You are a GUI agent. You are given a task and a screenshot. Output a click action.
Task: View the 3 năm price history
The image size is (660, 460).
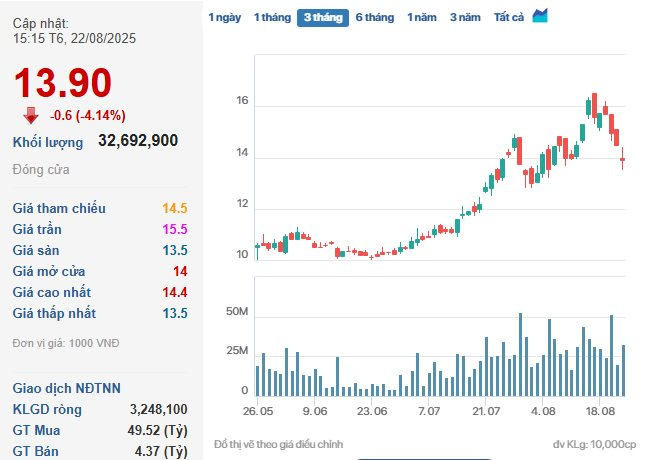[465, 17]
